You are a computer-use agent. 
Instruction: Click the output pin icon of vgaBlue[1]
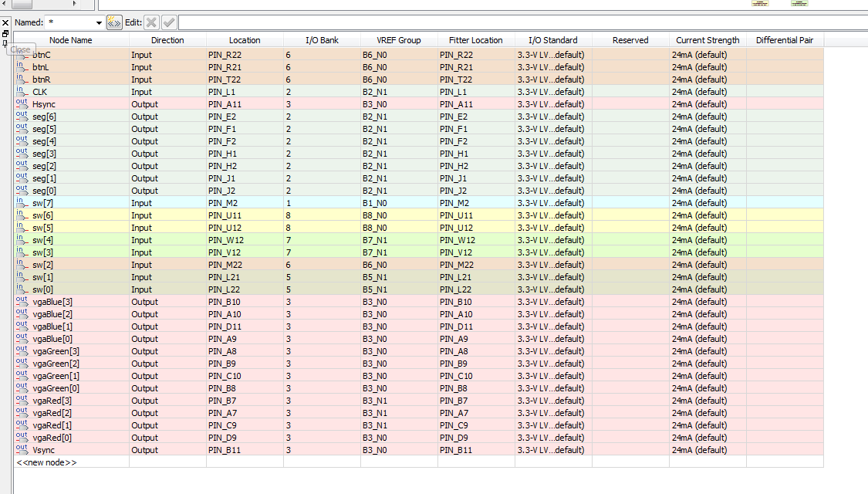pyautogui.click(x=22, y=326)
